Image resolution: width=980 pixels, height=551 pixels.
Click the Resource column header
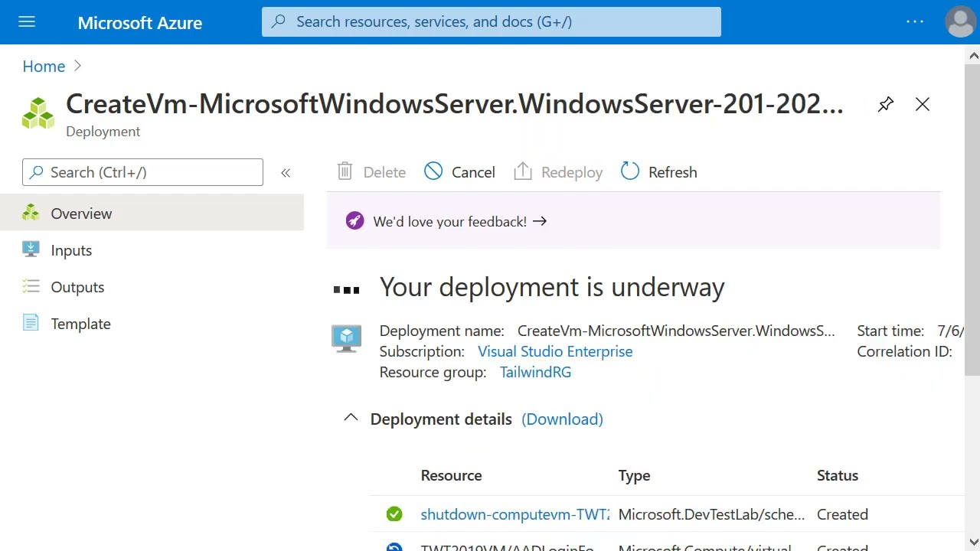(451, 475)
